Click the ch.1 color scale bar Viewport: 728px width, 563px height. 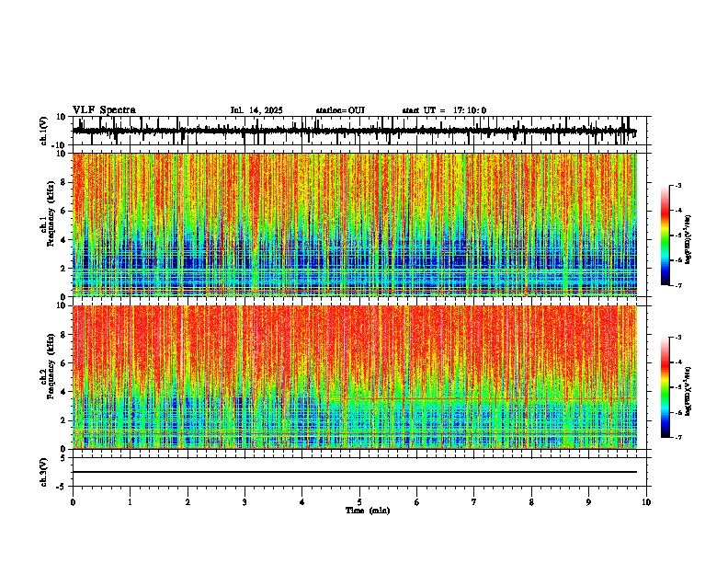coord(665,236)
